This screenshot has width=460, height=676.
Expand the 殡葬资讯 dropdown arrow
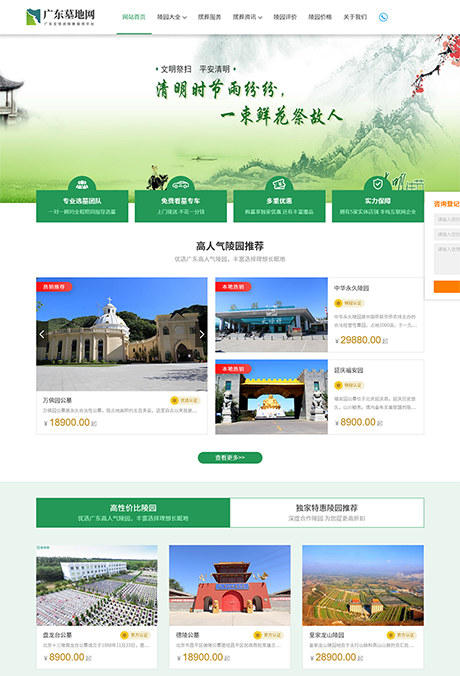tap(260, 18)
